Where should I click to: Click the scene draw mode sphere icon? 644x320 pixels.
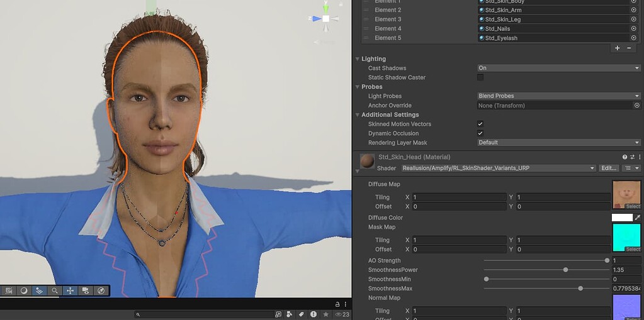click(24, 290)
